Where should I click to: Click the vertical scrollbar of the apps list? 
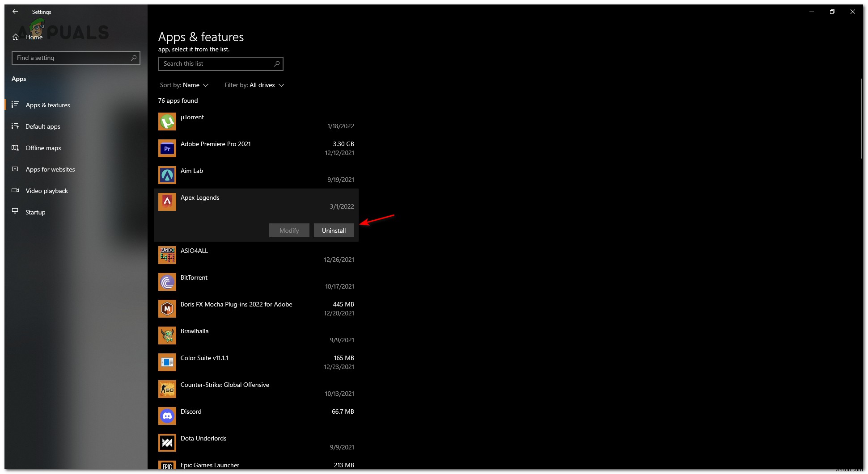tap(861, 118)
